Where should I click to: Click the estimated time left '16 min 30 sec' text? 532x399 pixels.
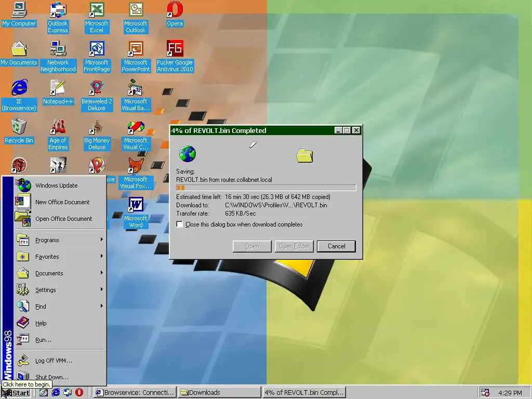click(242, 197)
